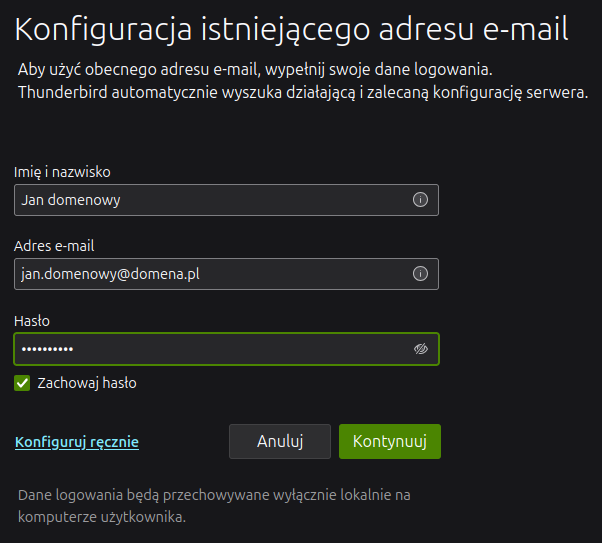Viewport: 602px width, 543px height.
Task: Click the Imię i nazwisko field label
Action: tap(62, 172)
